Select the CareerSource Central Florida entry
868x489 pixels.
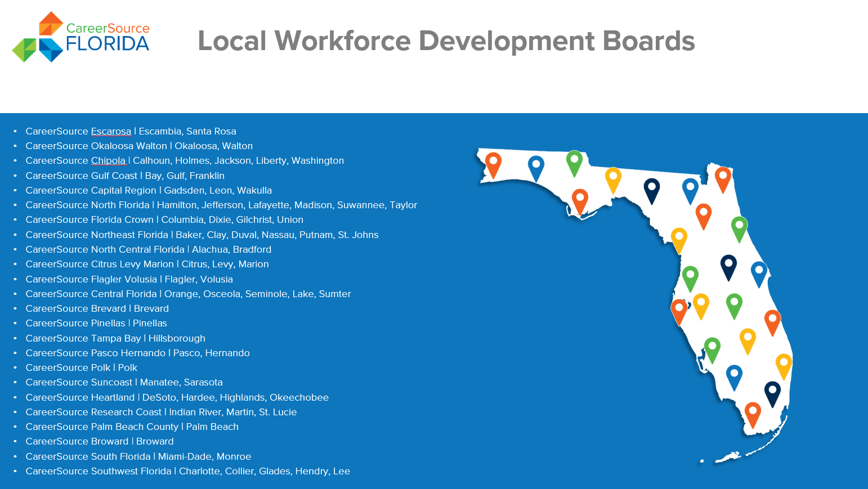click(x=188, y=294)
